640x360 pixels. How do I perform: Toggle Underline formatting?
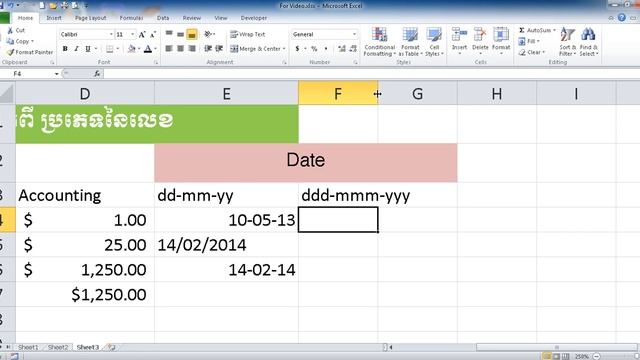click(88, 49)
